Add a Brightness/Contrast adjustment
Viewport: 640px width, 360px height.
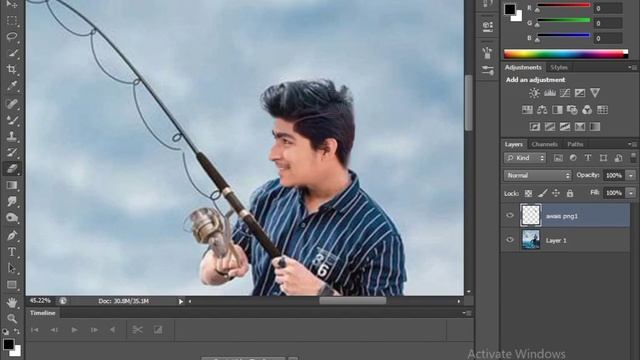534,93
